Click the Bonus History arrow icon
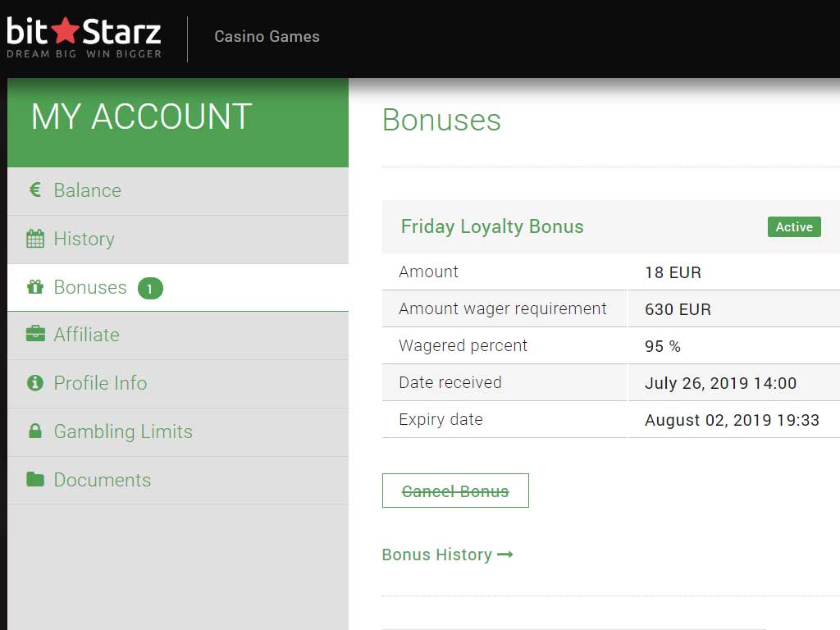Image resolution: width=840 pixels, height=630 pixels. [x=505, y=555]
